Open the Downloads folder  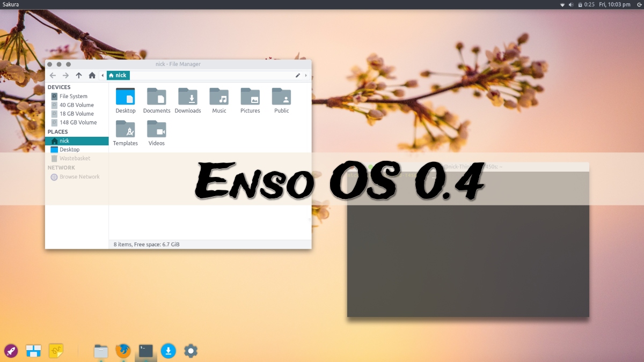[188, 100]
